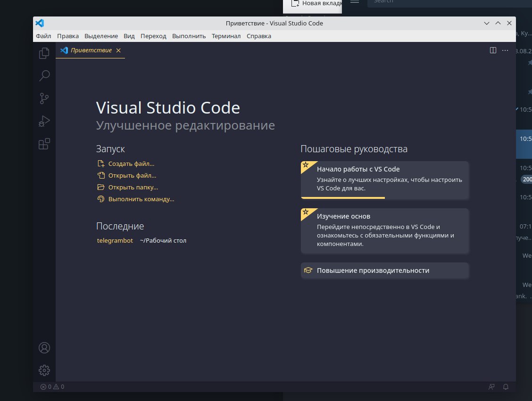The width and height of the screenshot is (532, 401).
Task: Minimize the VS Code window with the down chevron
Action: click(x=487, y=23)
